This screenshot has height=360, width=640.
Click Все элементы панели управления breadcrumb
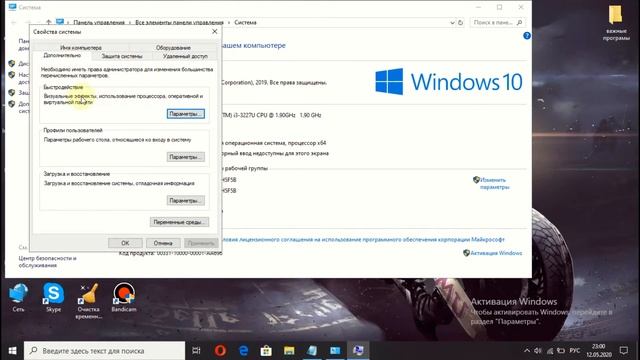[x=179, y=22]
